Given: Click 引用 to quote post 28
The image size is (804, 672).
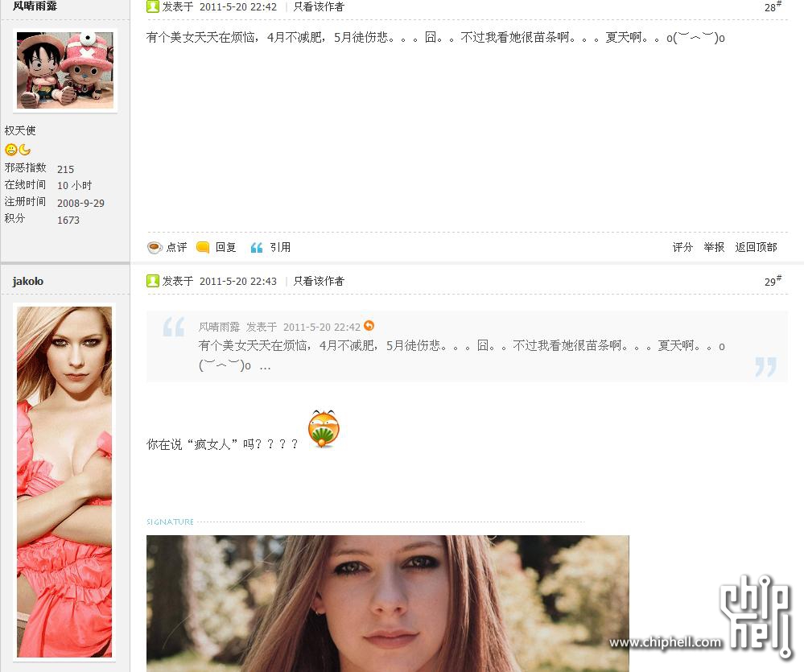Looking at the screenshot, I should (x=281, y=248).
